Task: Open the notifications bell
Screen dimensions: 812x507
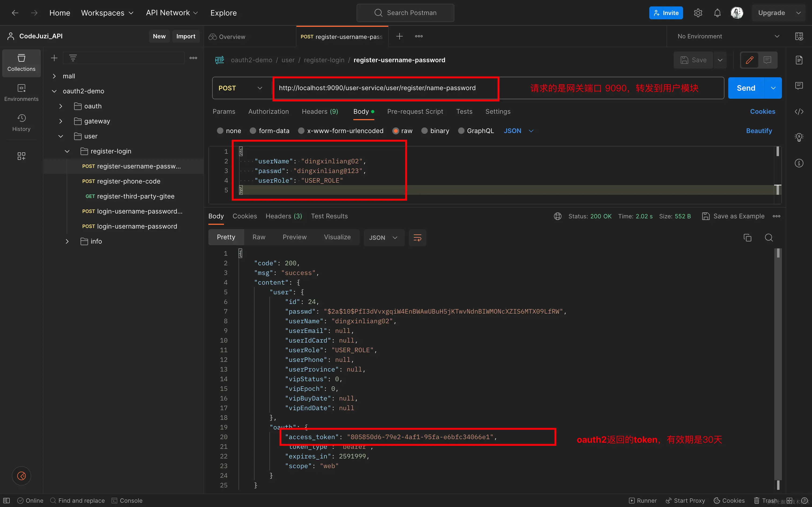Action: tap(717, 13)
